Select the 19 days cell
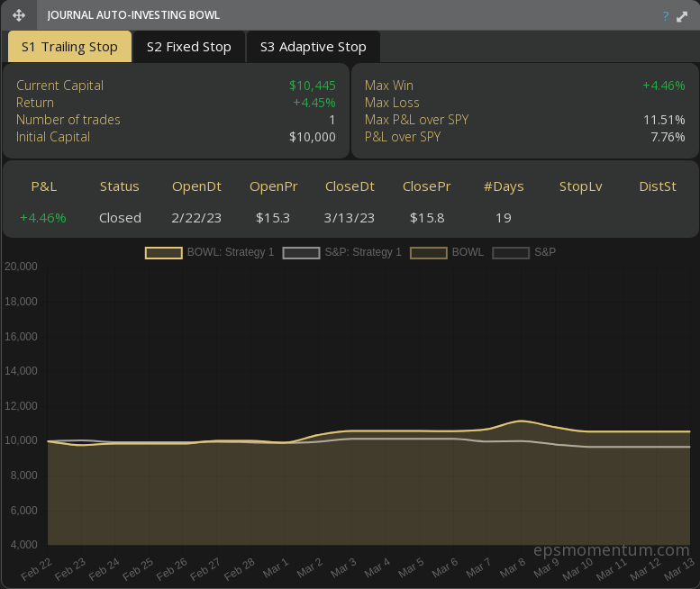 (503, 218)
